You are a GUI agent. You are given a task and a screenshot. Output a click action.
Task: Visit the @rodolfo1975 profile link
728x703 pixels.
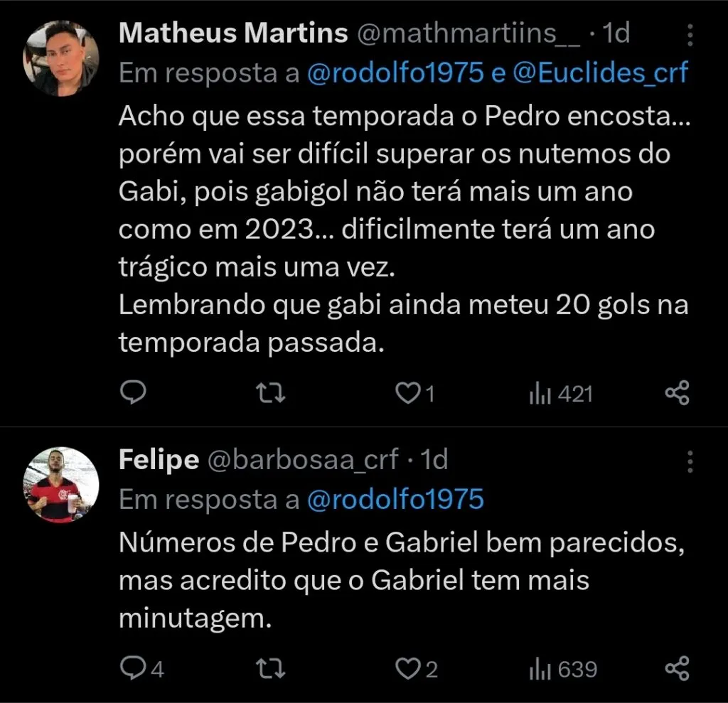click(397, 72)
